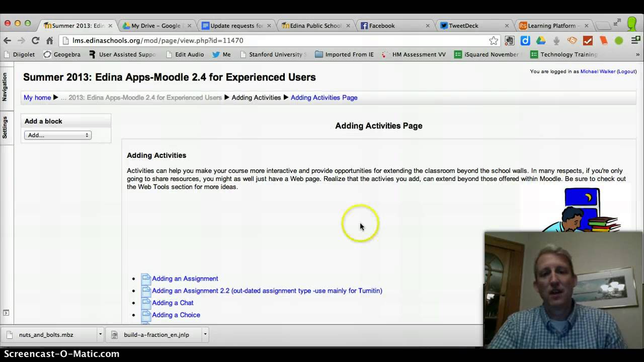644x362 pixels.
Task: Switch to the TweetDeck tab
Action: pos(474,26)
